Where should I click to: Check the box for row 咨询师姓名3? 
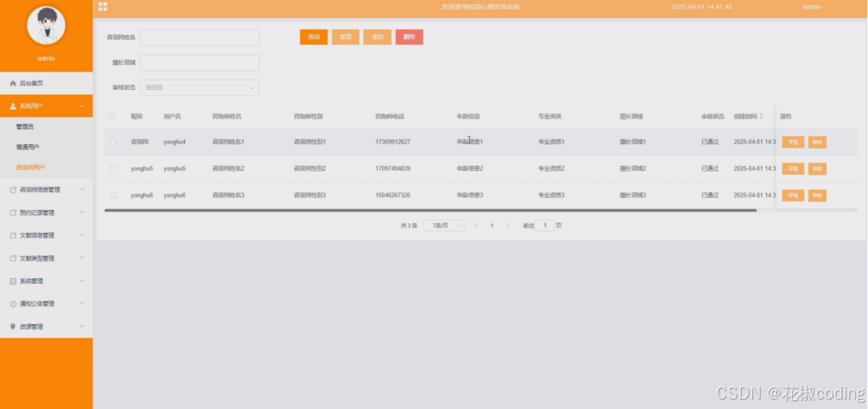pos(113,195)
